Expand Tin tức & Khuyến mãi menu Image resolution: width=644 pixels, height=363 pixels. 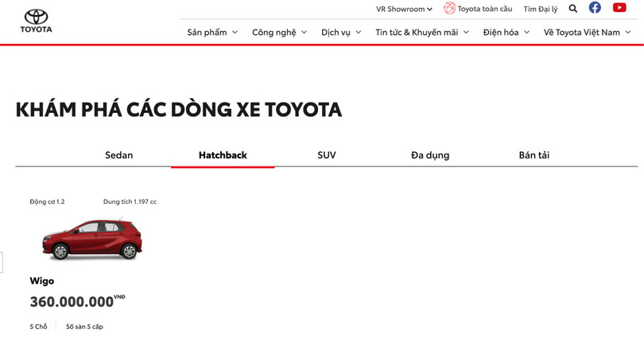[x=422, y=32]
